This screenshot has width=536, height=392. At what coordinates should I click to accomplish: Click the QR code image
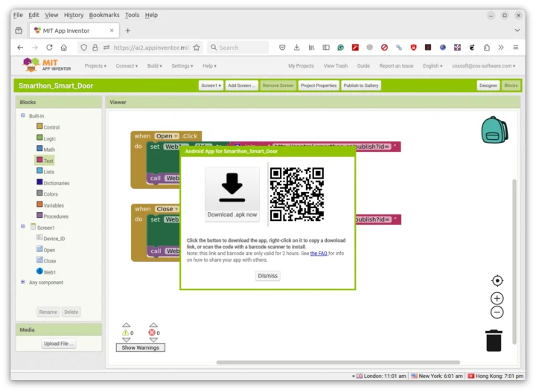click(297, 194)
